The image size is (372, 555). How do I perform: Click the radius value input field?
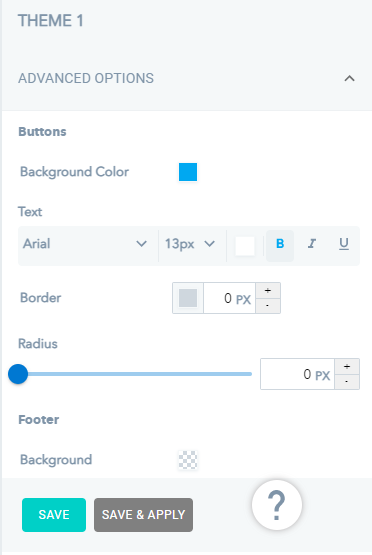298,374
